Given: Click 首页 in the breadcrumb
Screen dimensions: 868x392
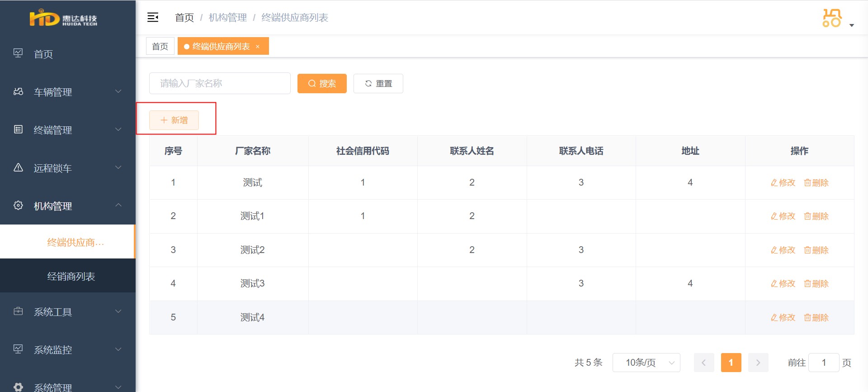Looking at the screenshot, I should [184, 18].
